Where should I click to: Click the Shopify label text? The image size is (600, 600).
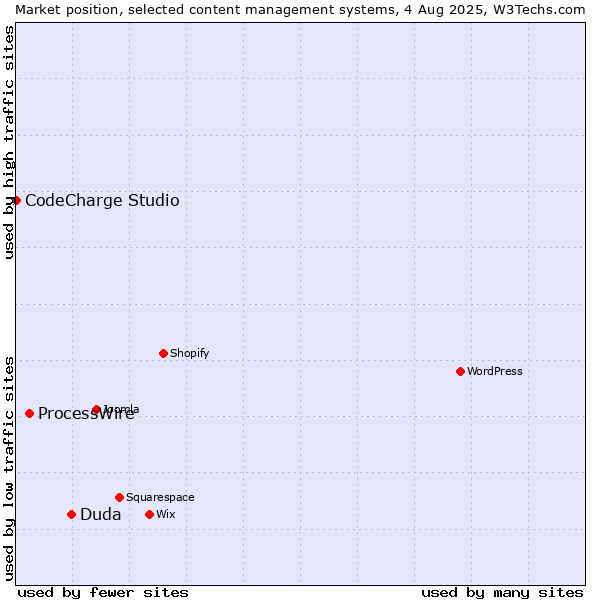point(189,353)
